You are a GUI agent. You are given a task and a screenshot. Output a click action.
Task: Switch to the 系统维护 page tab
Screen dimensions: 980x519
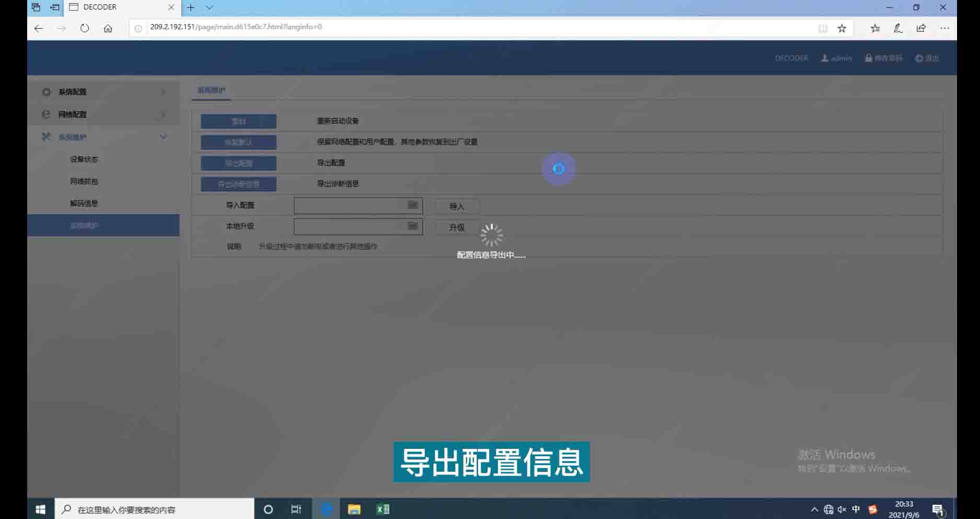(x=211, y=90)
